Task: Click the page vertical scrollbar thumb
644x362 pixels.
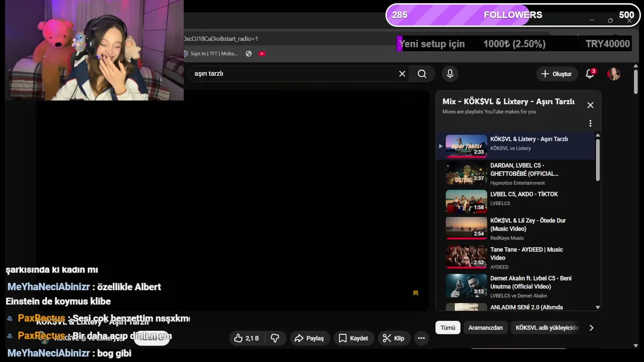Action: (635, 81)
